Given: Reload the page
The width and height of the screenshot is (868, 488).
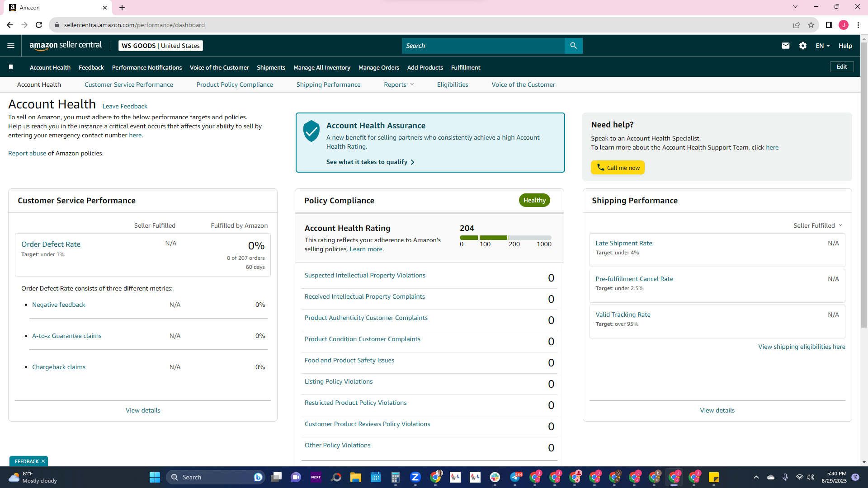Looking at the screenshot, I should (x=39, y=25).
